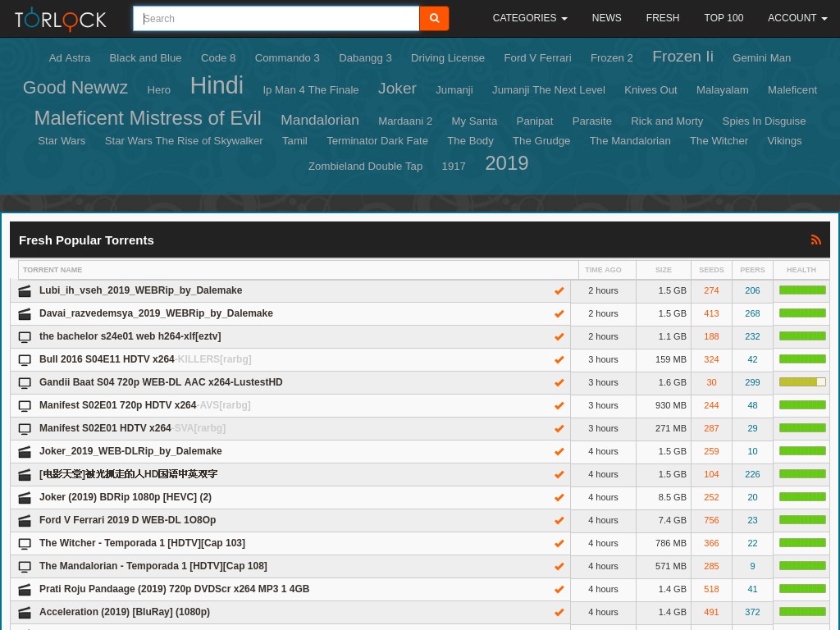Sort table by Peers column header

pyautogui.click(x=752, y=270)
